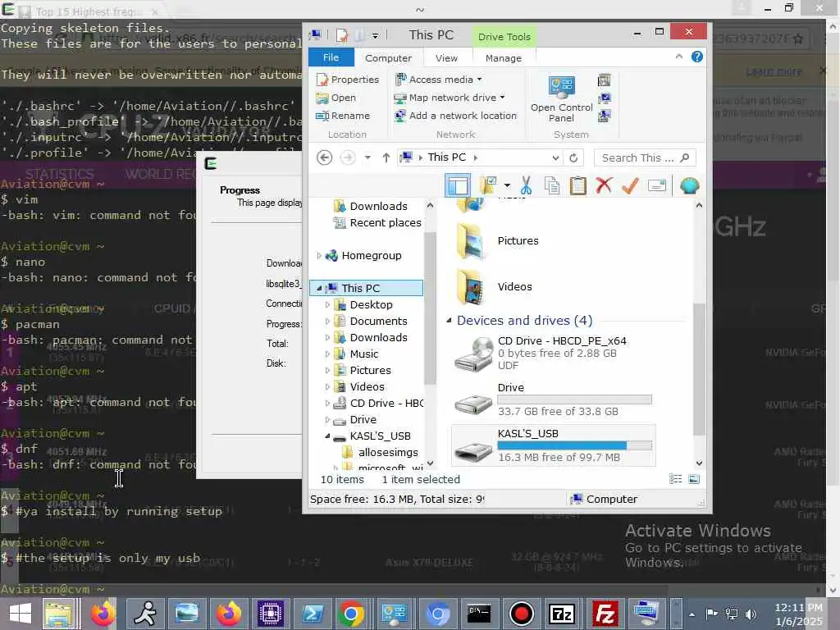Click Add a network location
The height and width of the screenshot is (630, 840).
point(455,116)
